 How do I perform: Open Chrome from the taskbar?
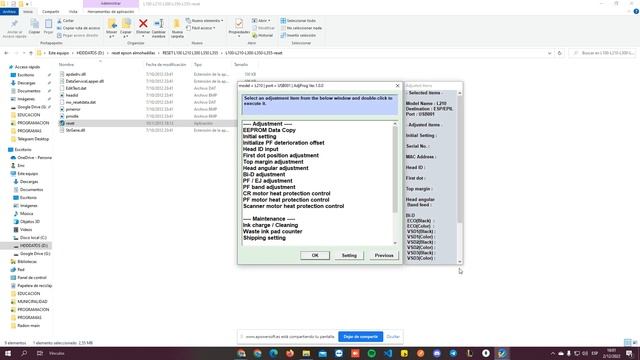click(257, 353)
